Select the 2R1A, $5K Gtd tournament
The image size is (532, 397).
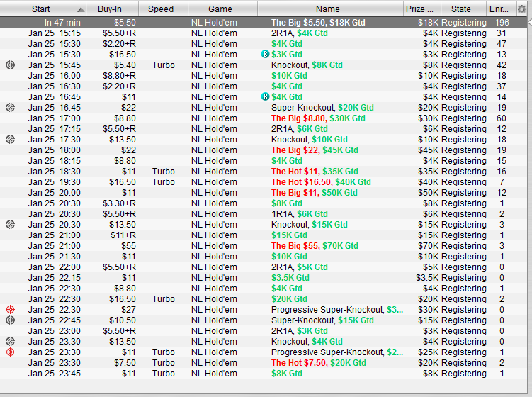(x=300, y=267)
